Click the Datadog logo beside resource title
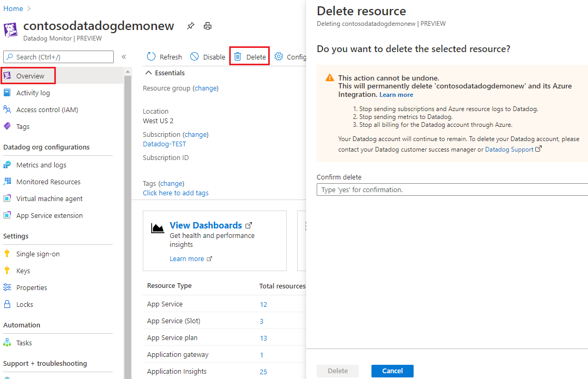The width and height of the screenshot is (588, 379). (11, 31)
